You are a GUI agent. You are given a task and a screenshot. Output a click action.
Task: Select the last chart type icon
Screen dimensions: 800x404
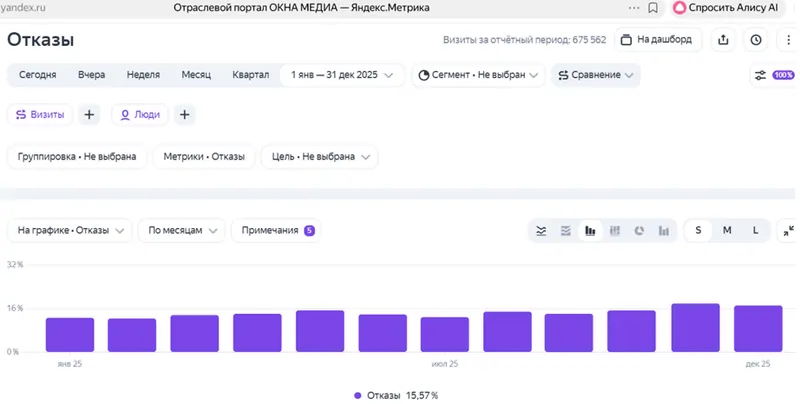click(x=663, y=231)
